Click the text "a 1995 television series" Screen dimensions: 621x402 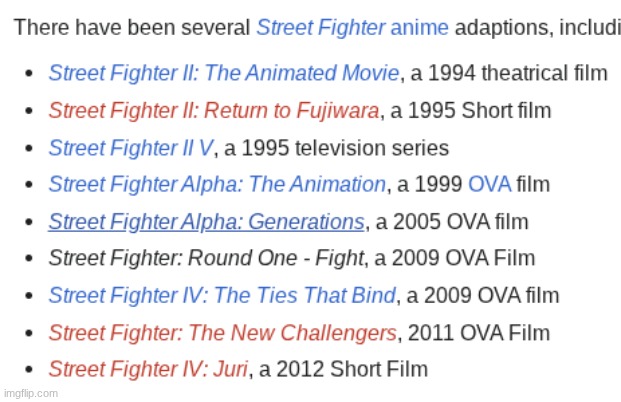point(337,147)
